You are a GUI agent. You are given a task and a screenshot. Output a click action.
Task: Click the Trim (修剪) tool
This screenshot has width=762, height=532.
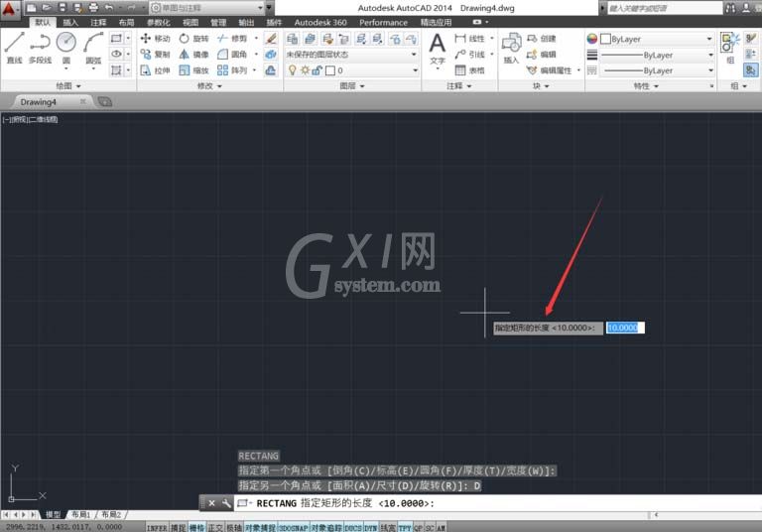coord(232,38)
